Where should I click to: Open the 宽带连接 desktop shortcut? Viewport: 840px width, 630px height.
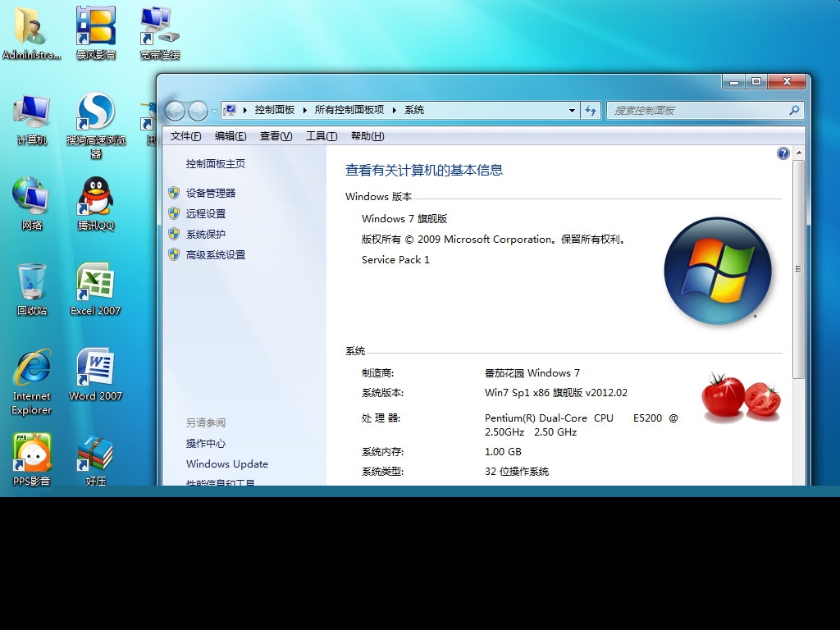click(x=160, y=33)
